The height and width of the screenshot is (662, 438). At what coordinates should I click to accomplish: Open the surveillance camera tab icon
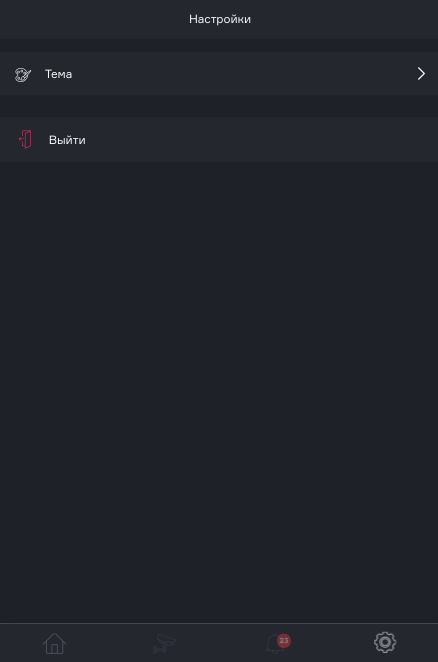[x=164, y=643]
